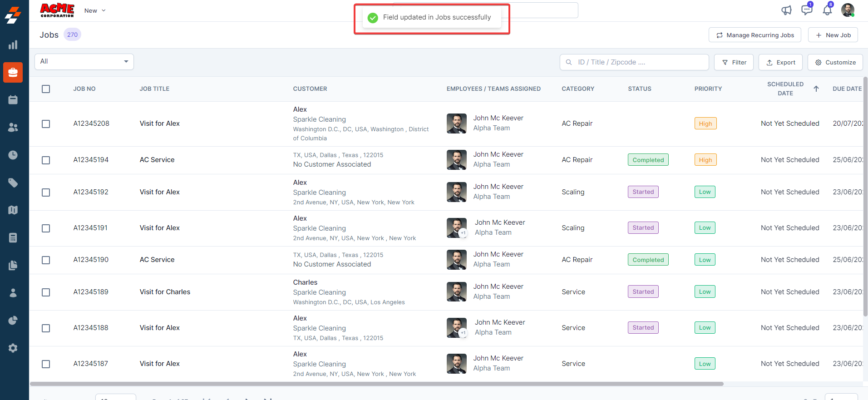The width and height of the screenshot is (868, 400).
Task: Click the notifications bell icon
Action: pyautogui.click(x=827, y=10)
